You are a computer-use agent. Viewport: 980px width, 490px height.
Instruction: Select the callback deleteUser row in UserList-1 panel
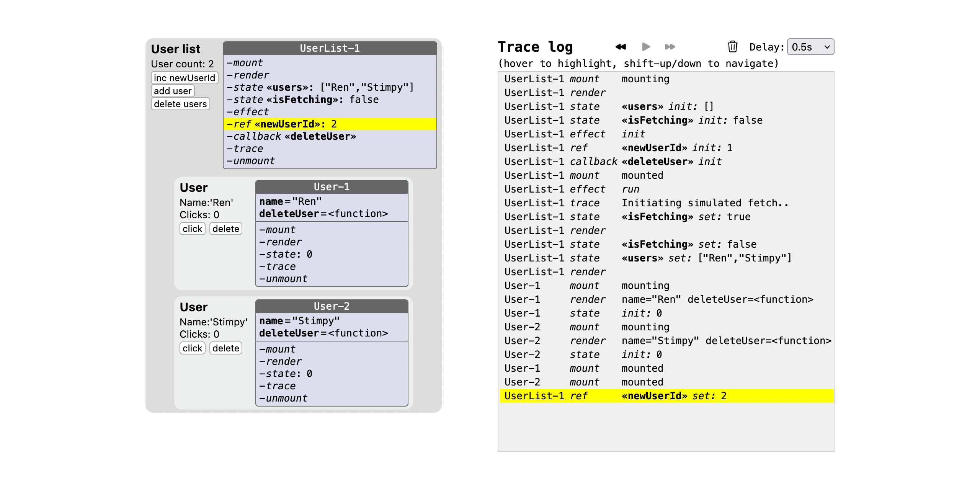(330, 136)
